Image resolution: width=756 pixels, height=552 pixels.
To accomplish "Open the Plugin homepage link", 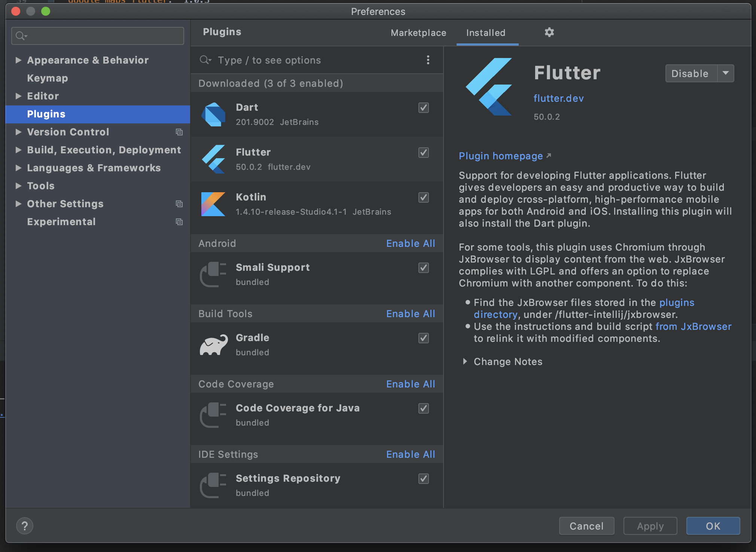I will tap(501, 156).
